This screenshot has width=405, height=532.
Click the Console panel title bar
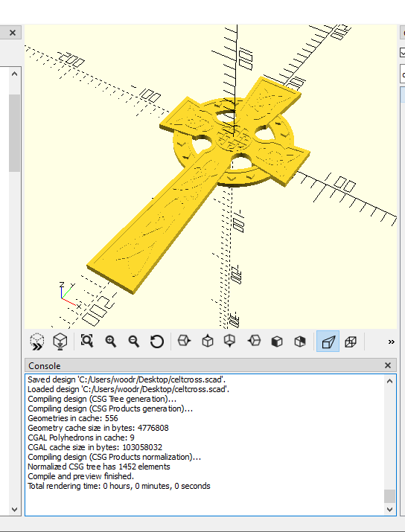pyautogui.click(x=211, y=365)
